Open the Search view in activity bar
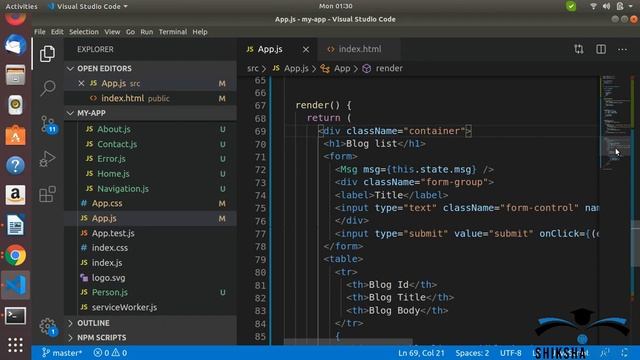 pyautogui.click(x=47, y=88)
